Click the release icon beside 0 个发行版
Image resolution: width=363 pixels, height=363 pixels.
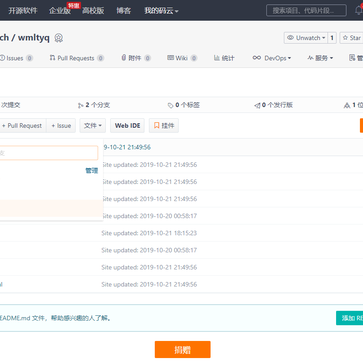click(257, 105)
